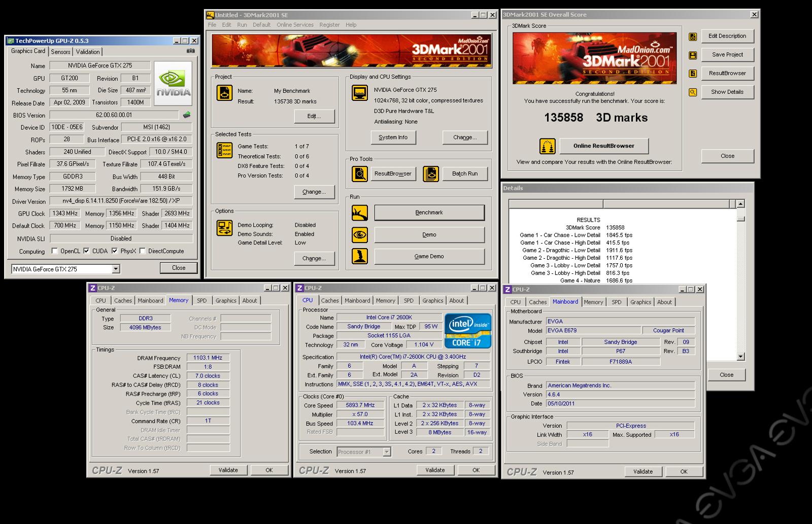Open Caches tab in the processor CPU-Z window
812x524 pixels.
tap(330, 301)
